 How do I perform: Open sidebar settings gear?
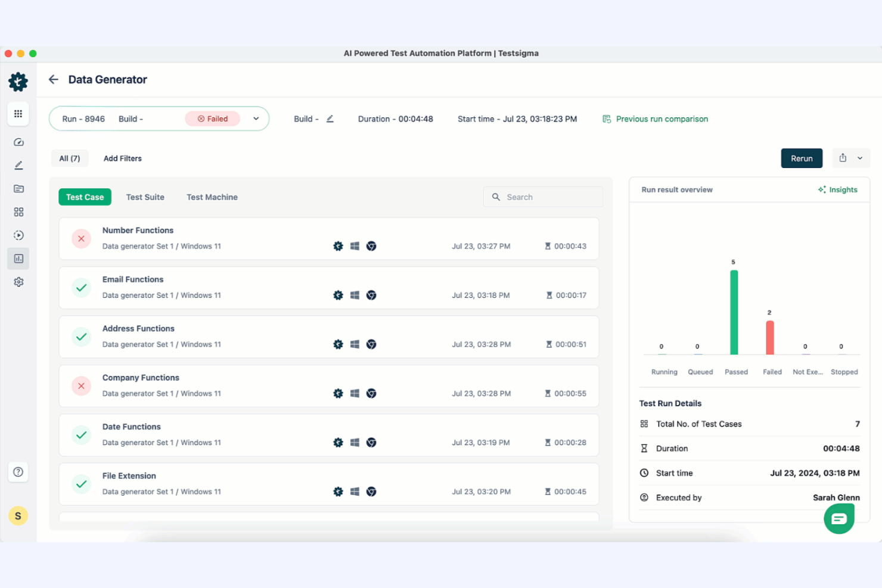[18, 282]
